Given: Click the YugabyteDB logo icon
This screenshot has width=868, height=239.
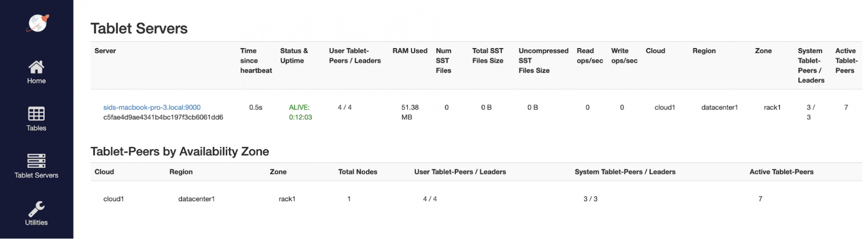Looking at the screenshot, I should (37, 23).
